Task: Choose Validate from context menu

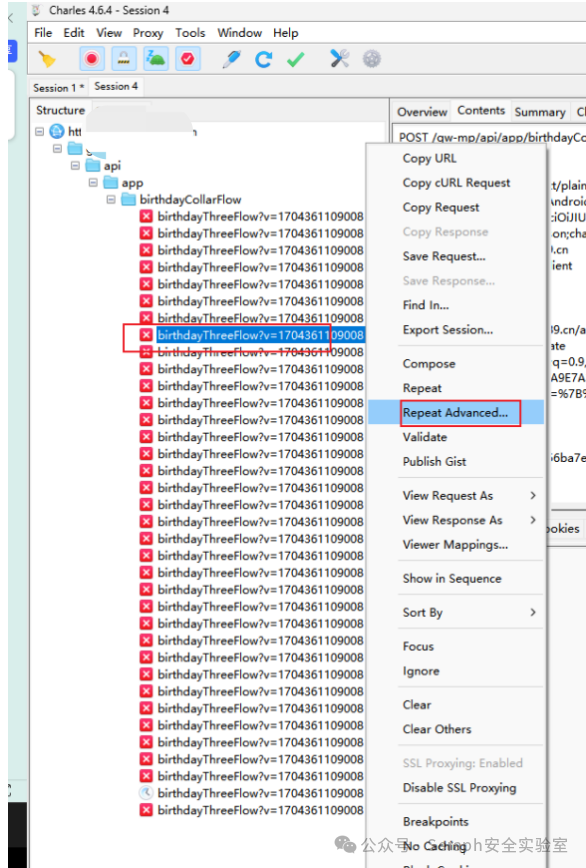Action: pyautogui.click(x=424, y=437)
